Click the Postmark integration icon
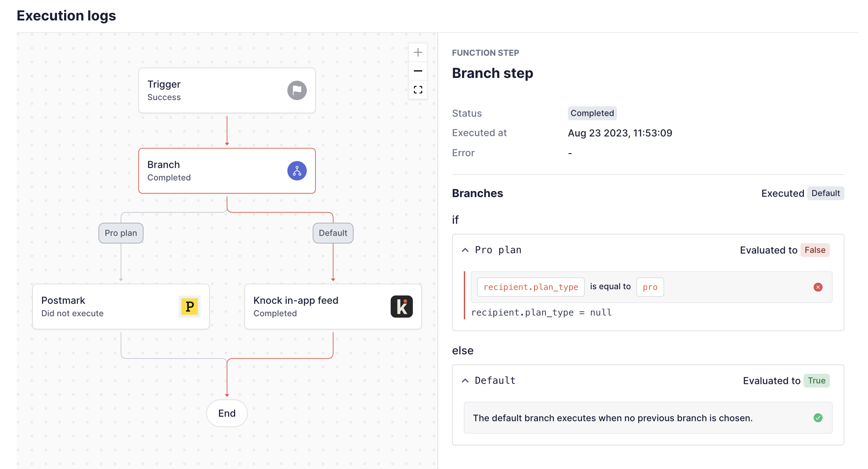Viewport: 868px width, 469px height. 190,306
